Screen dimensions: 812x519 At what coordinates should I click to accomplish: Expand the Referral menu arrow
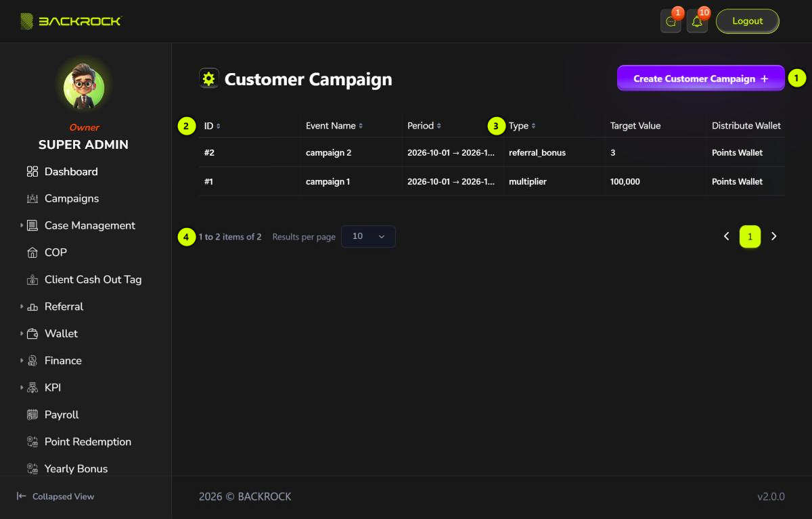click(x=22, y=307)
